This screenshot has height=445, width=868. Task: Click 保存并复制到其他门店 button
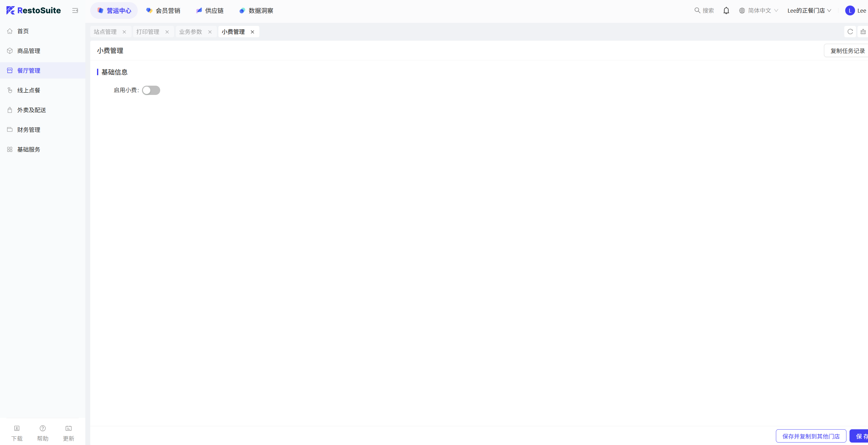tap(811, 436)
